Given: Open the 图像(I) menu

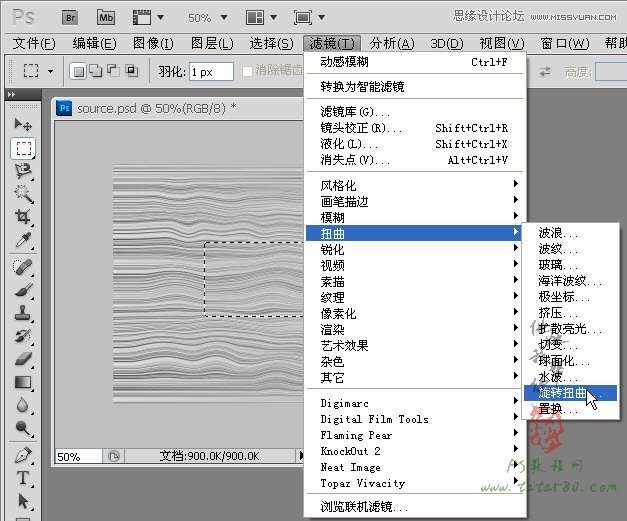Looking at the screenshot, I should pyautogui.click(x=152, y=43).
